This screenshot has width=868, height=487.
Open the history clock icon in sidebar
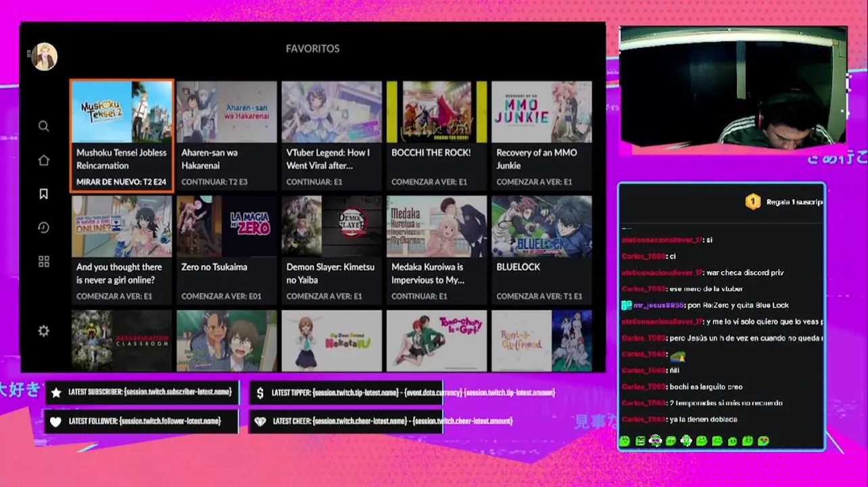pos(43,228)
